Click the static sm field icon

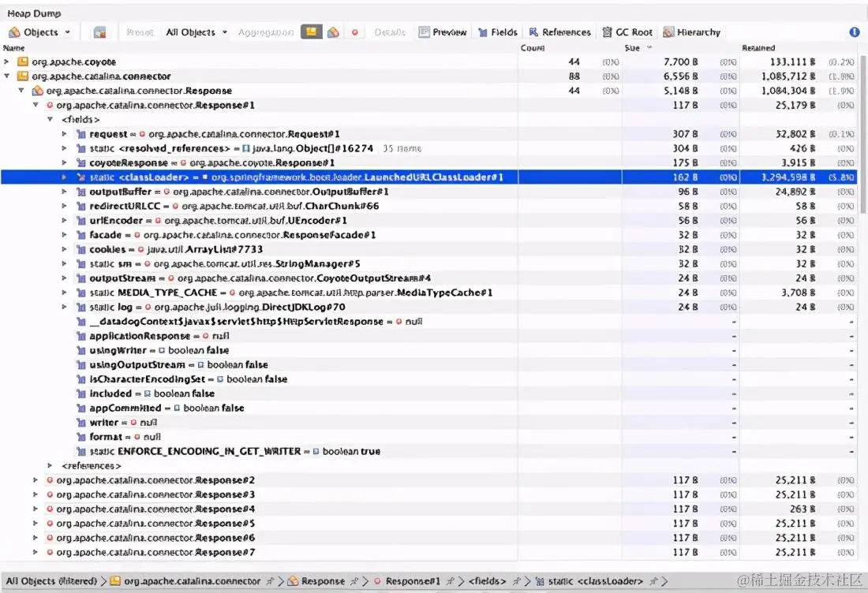80,264
